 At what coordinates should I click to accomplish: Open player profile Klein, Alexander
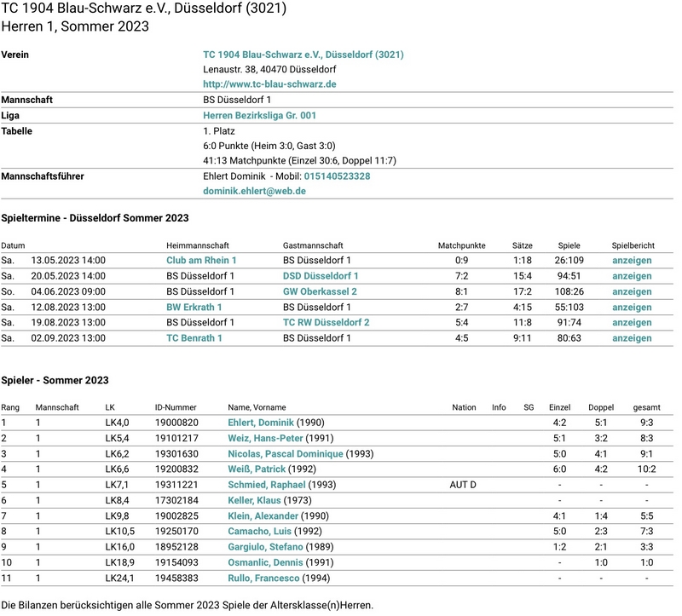coord(263,516)
